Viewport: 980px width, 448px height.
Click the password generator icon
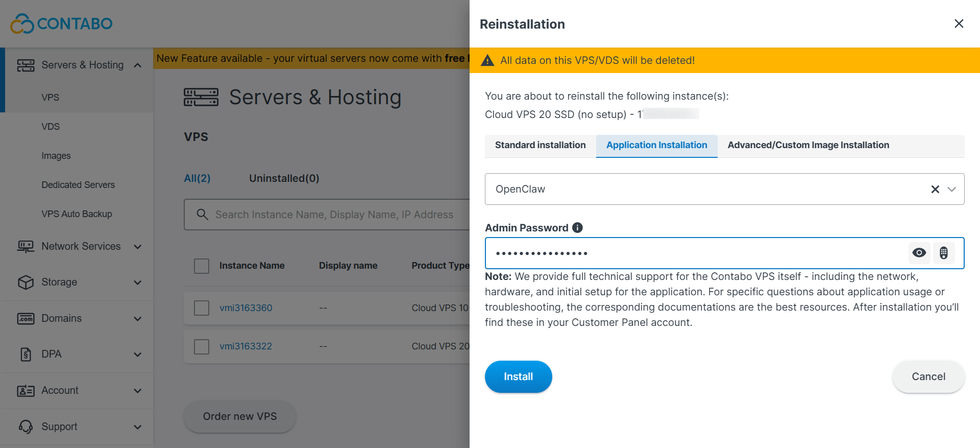point(944,253)
